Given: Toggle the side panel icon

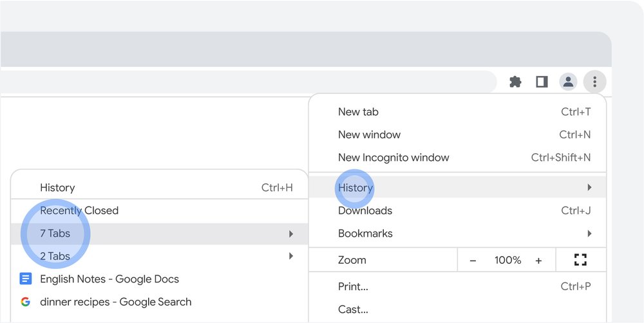Looking at the screenshot, I should tap(542, 82).
